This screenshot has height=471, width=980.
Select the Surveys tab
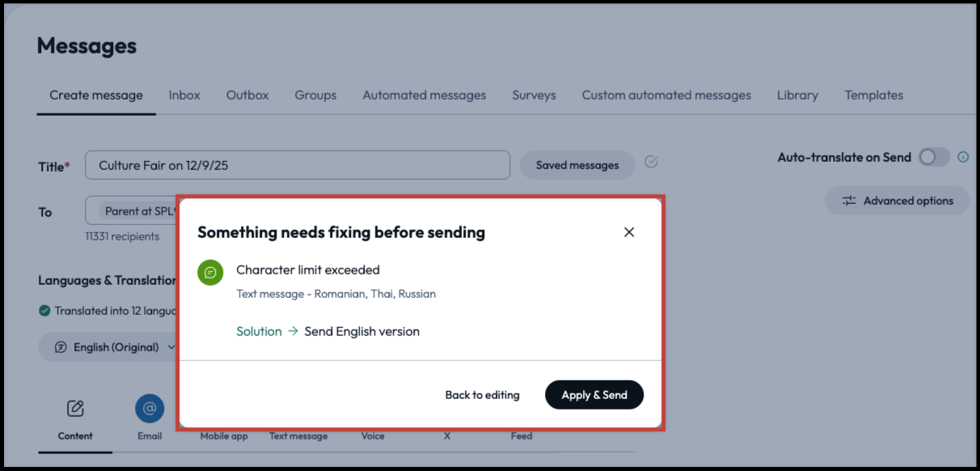coord(534,95)
